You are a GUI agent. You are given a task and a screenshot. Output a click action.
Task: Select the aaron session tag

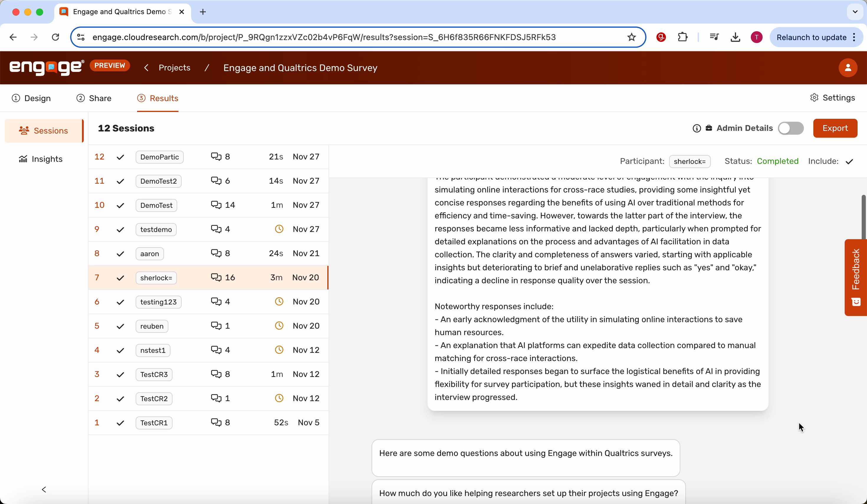(x=150, y=253)
